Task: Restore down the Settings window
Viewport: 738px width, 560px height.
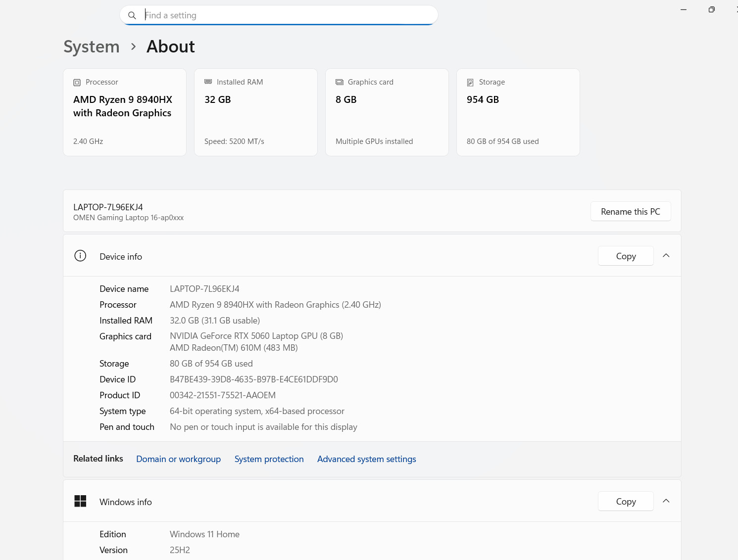Action: pyautogui.click(x=711, y=10)
